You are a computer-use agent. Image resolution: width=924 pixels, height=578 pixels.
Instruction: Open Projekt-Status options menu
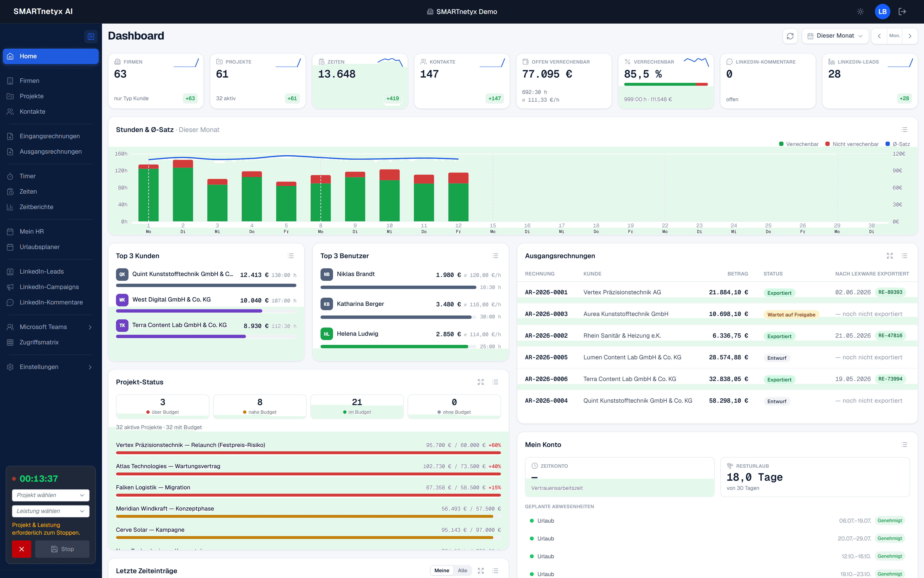coord(495,382)
